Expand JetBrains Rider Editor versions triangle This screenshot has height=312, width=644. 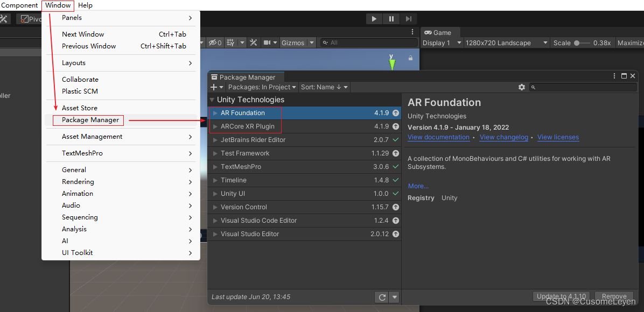(x=215, y=140)
